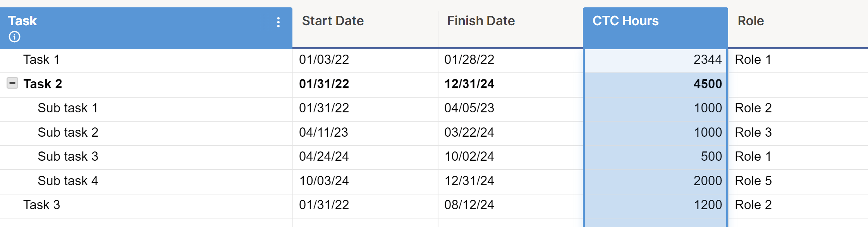Click the 1200 CTC Hours cell for Task 3

pos(708,205)
